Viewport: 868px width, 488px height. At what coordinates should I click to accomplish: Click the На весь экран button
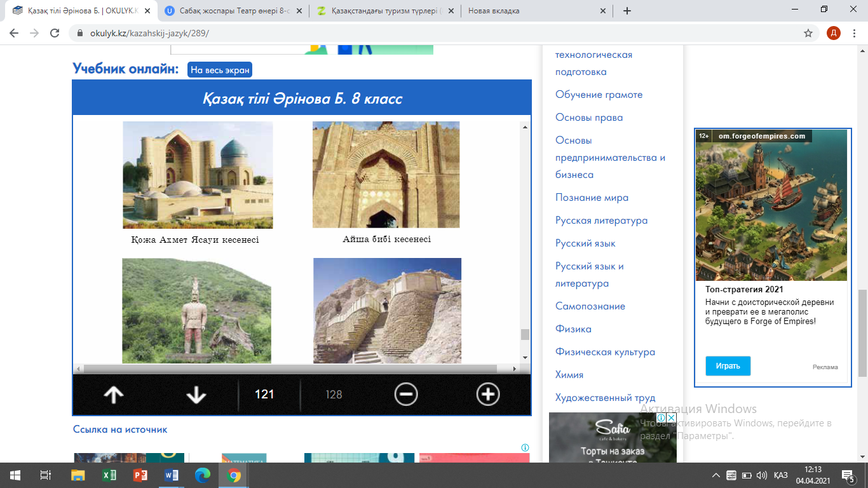coord(220,70)
